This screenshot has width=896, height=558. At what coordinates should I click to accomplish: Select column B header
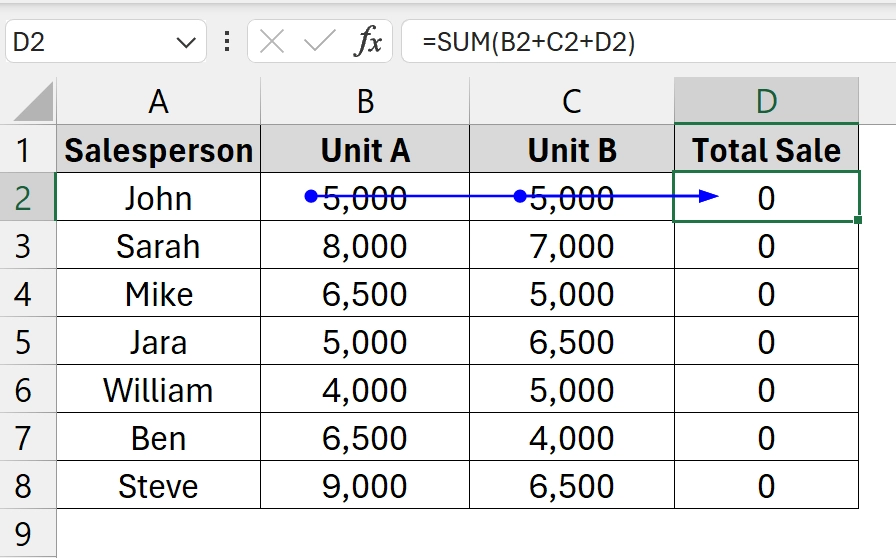pyautogui.click(x=365, y=101)
